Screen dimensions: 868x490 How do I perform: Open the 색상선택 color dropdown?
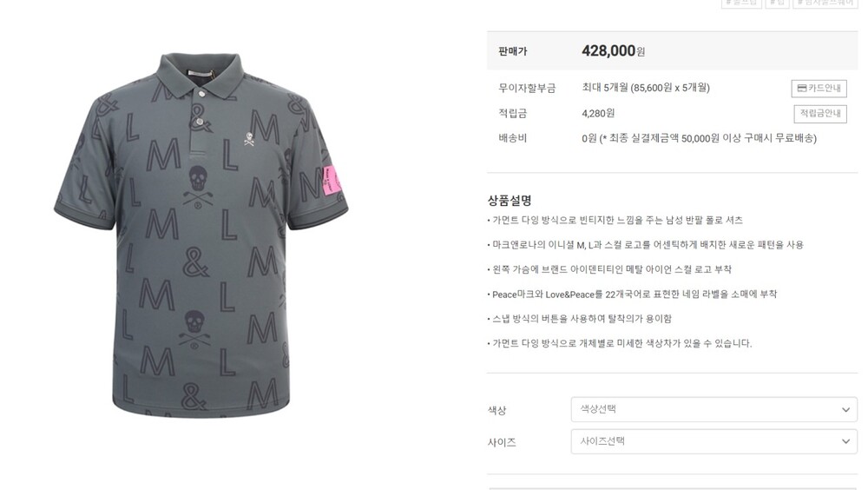tap(714, 409)
